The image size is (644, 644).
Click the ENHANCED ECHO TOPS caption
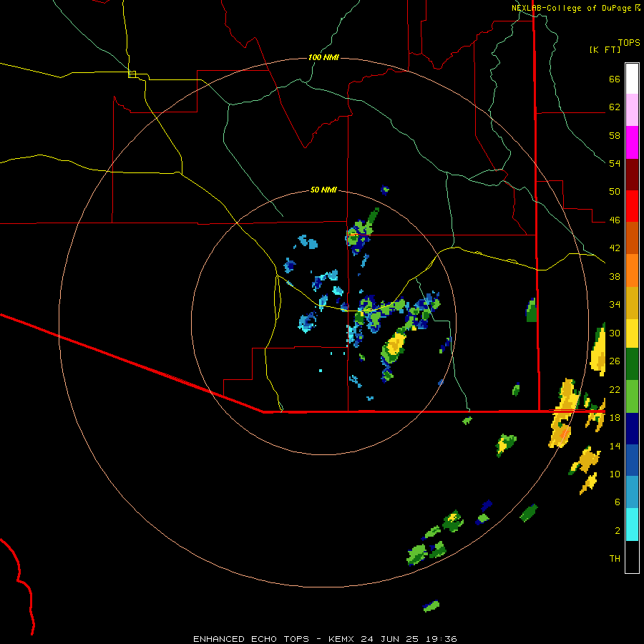coord(251,639)
